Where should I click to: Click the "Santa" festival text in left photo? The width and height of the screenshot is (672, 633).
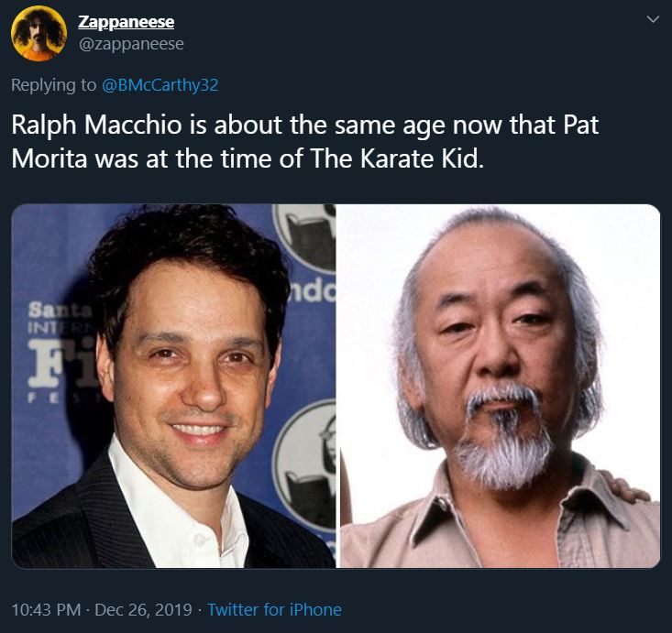60,310
